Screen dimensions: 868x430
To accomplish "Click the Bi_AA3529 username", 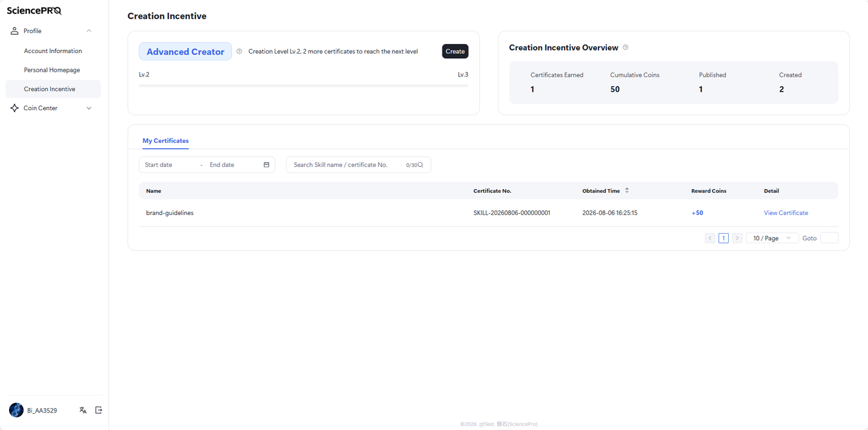I will pyautogui.click(x=42, y=411).
